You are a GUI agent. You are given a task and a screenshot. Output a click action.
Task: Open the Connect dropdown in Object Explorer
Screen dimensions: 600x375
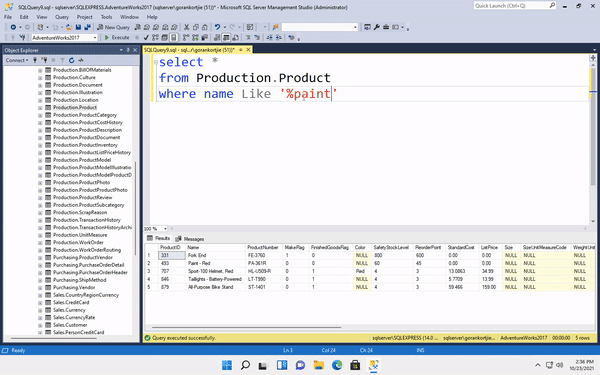[16, 60]
